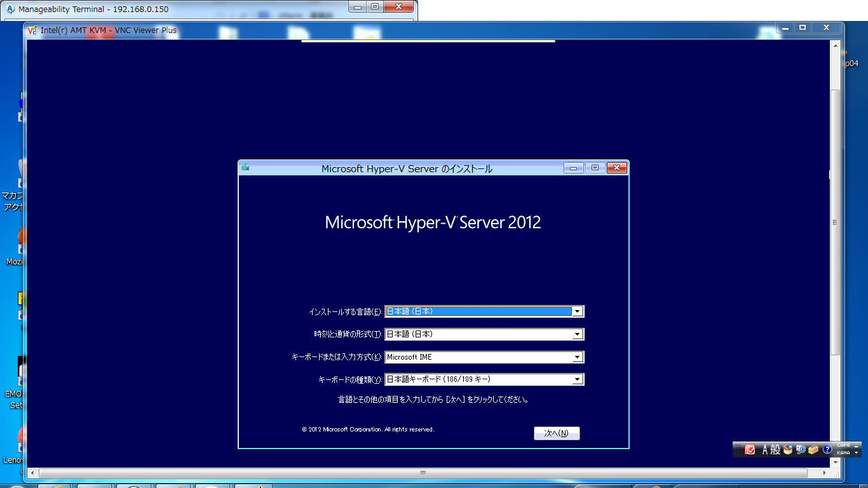Click the left arrow of the VNC horizontal scrollbar

point(34,473)
